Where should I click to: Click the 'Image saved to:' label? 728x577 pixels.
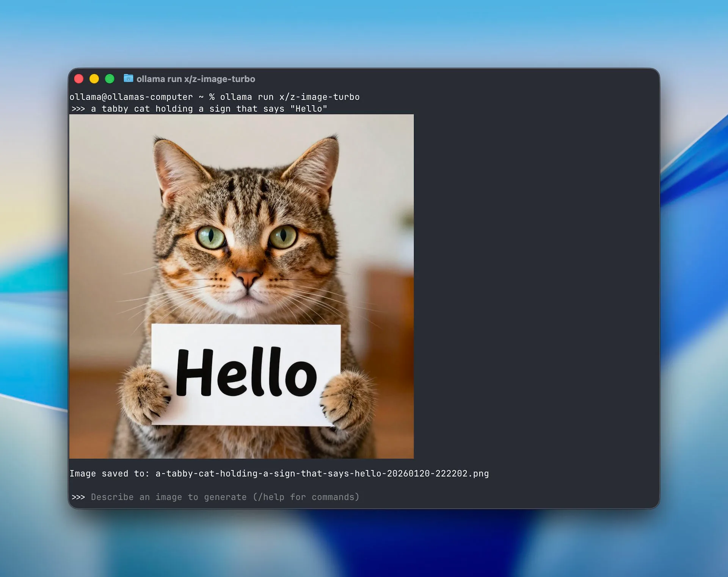(110, 473)
